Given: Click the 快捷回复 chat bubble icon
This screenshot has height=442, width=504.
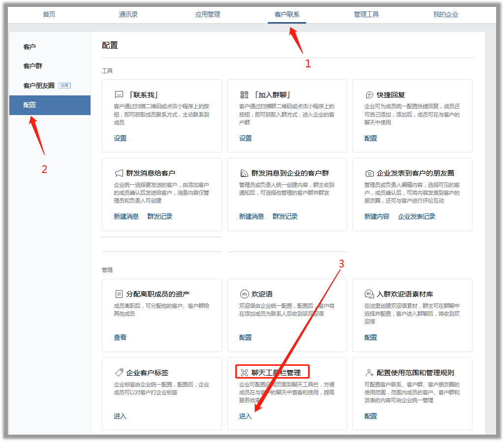Looking at the screenshot, I should pyautogui.click(x=369, y=95).
